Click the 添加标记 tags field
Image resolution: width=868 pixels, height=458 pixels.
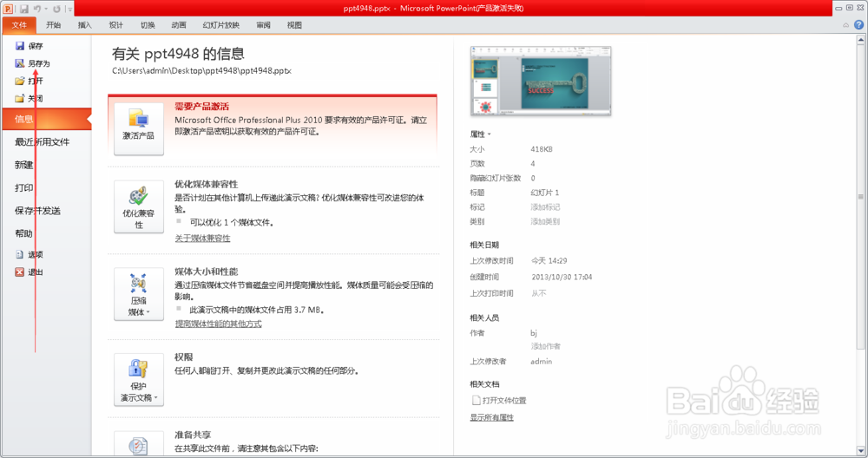[x=545, y=206]
